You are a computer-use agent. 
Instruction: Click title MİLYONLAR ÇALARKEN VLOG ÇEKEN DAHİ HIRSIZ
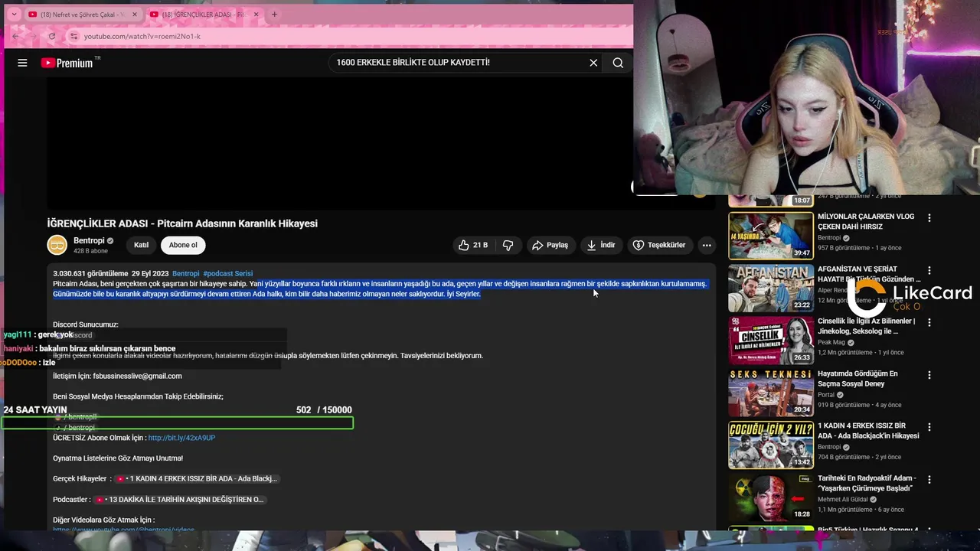tap(866, 221)
